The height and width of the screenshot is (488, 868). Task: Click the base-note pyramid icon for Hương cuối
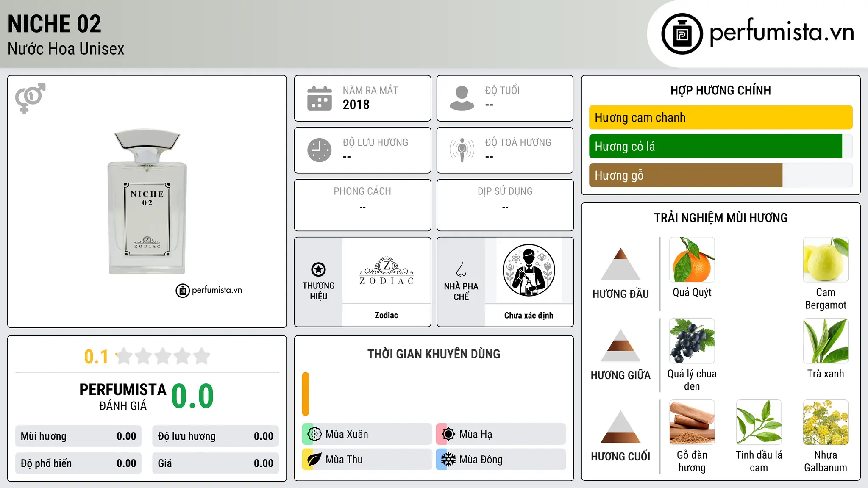pos(620,427)
